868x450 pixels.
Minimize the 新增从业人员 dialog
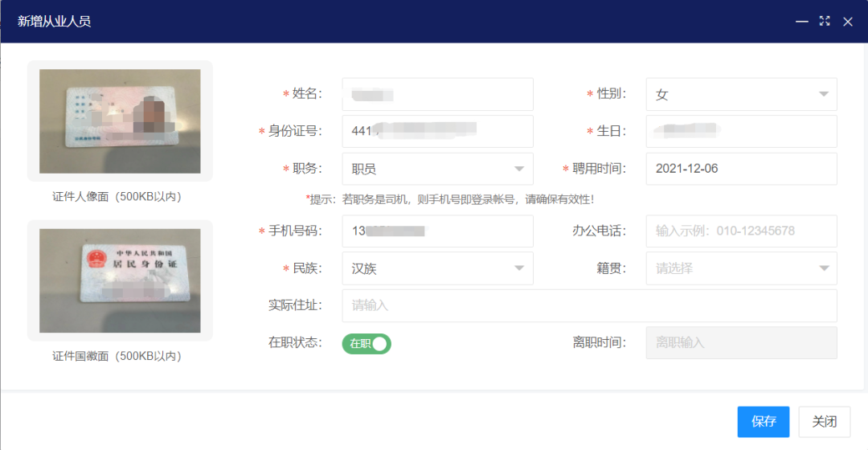pos(801,22)
